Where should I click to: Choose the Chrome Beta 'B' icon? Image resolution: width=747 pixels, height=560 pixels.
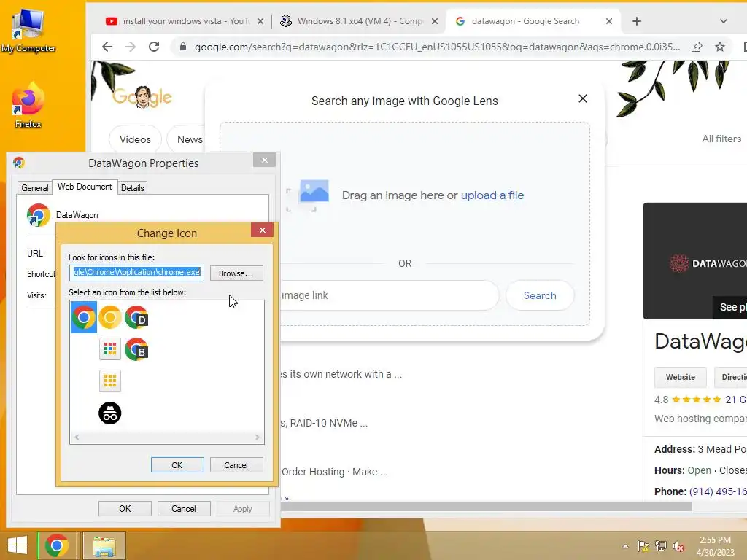pyautogui.click(x=136, y=349)
